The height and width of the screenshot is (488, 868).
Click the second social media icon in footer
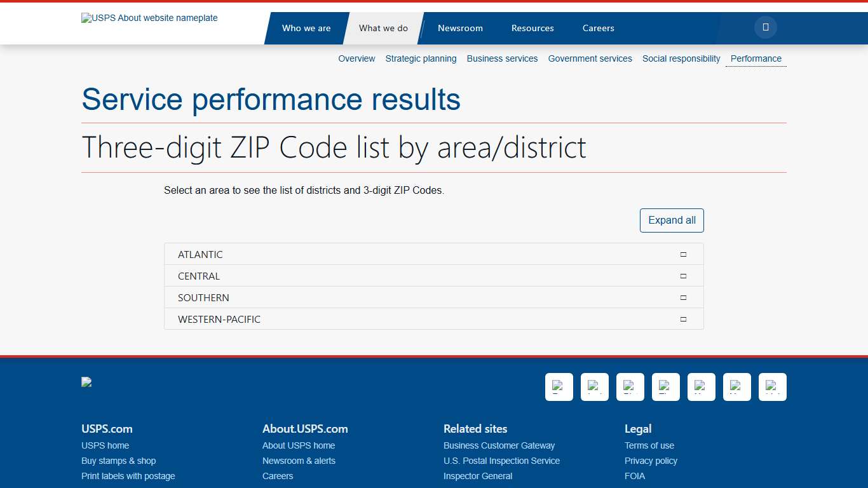(594, 387)
